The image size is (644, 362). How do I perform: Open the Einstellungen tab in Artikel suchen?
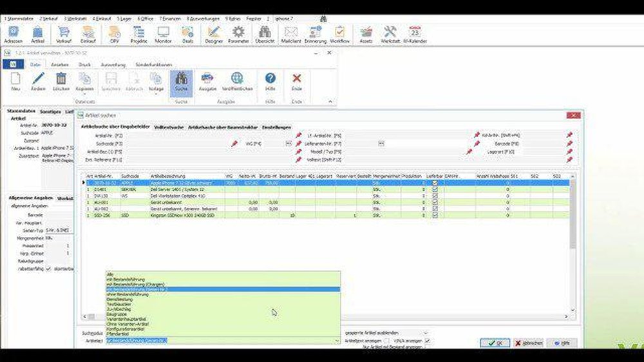click(276, 128)
